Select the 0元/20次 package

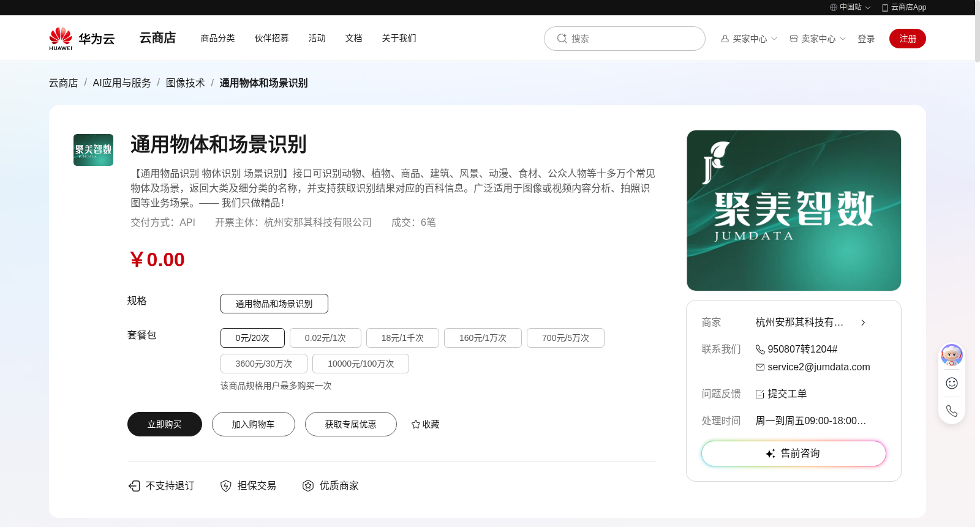[252, 338]
